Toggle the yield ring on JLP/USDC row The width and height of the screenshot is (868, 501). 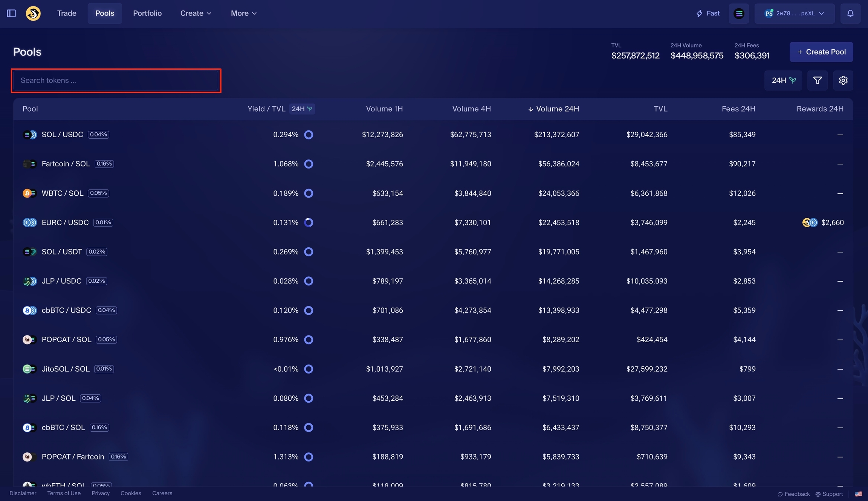(309, 281)
